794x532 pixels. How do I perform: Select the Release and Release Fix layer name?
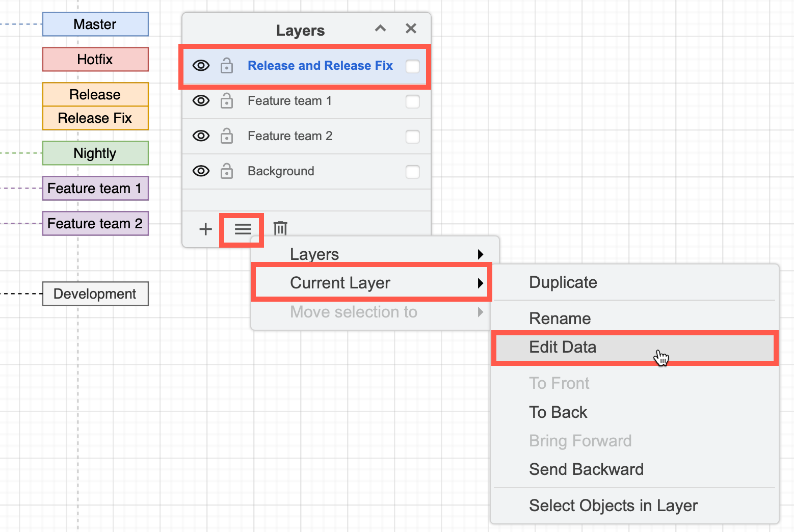click(x=320, y=65)
